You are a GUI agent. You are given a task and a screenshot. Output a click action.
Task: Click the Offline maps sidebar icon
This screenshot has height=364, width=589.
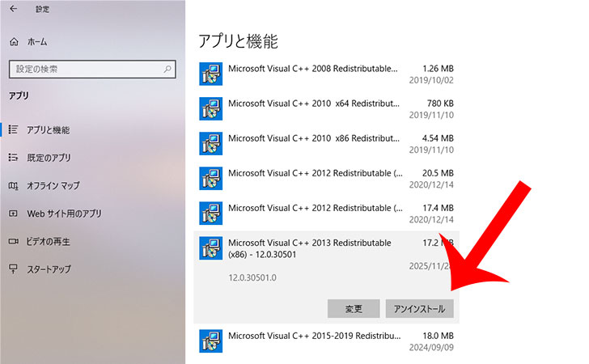(x=13, y=185)
